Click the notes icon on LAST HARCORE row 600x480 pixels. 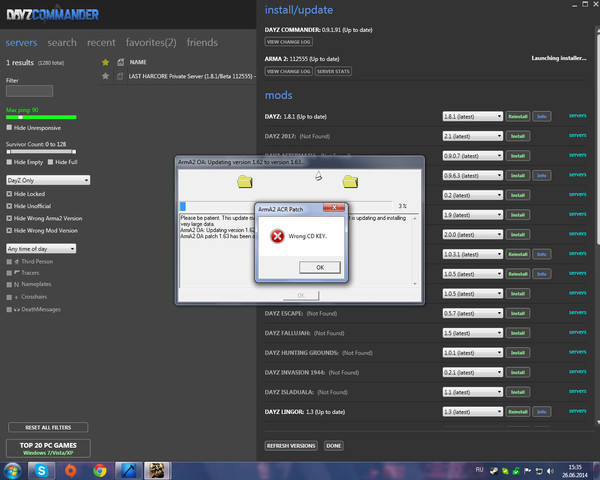120,76
